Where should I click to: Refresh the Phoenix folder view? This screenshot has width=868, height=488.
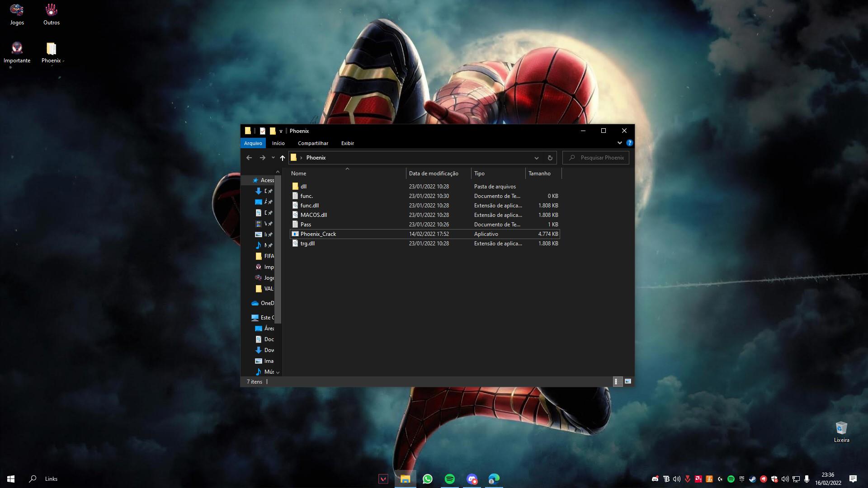550,158
